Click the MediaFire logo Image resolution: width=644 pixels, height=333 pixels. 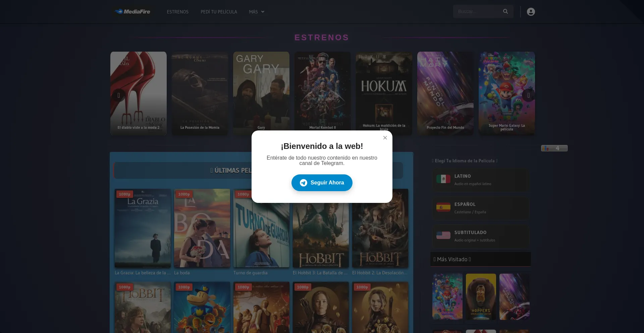coord(132,12)
